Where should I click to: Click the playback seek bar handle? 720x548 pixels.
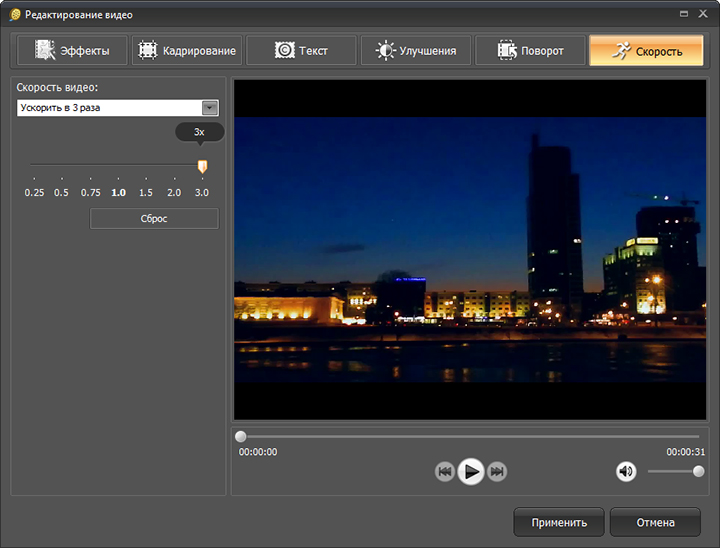click(x=241, y=436)
